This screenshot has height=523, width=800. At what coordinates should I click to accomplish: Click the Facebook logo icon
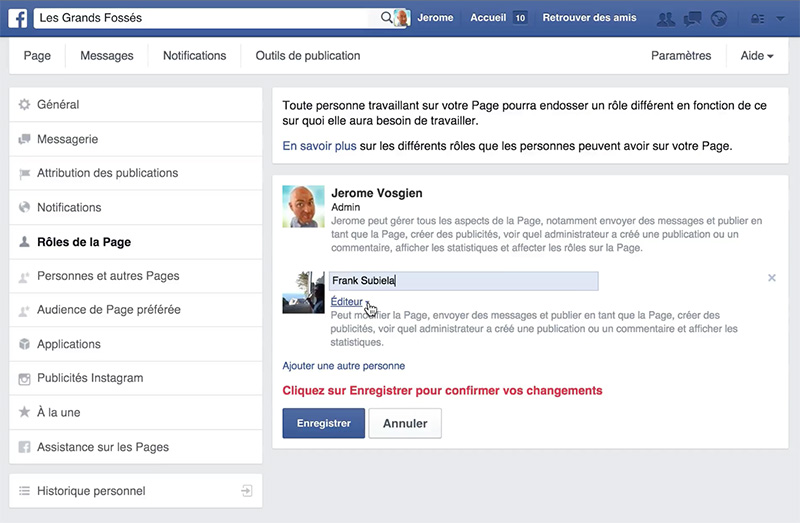pos(18,18)
